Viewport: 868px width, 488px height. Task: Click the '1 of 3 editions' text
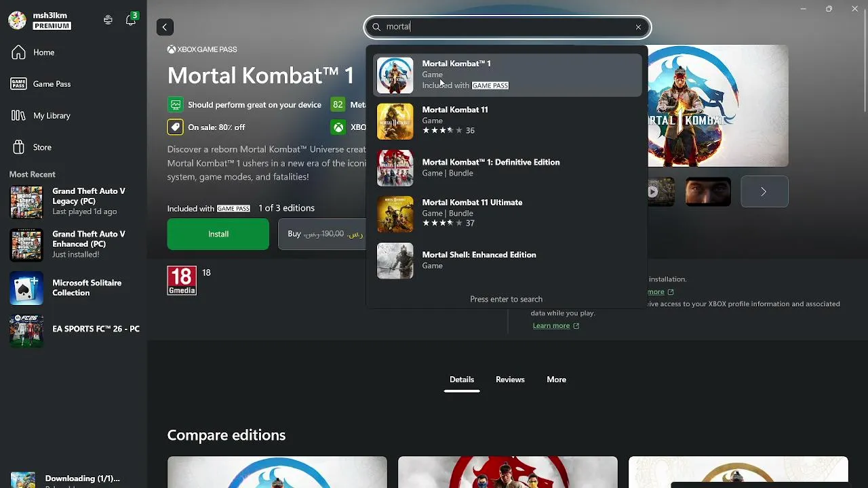(x=286, y=208)
